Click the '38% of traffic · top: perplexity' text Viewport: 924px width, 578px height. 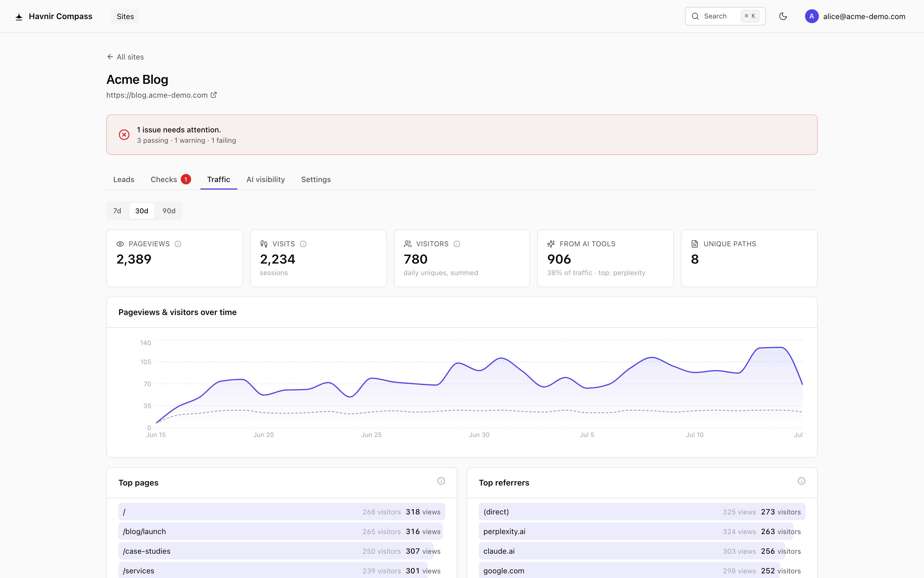[596, 273]
